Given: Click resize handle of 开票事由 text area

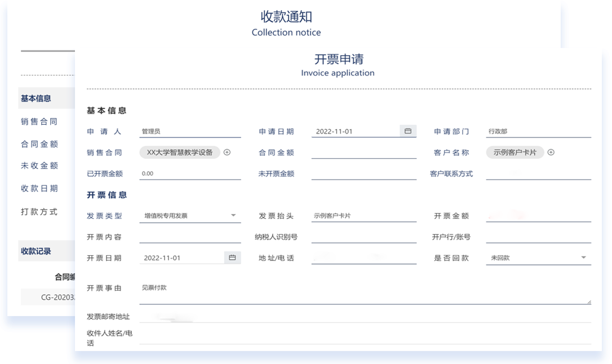Looking at the screenshot, I should pyautogui.click(x=589, y=302).
